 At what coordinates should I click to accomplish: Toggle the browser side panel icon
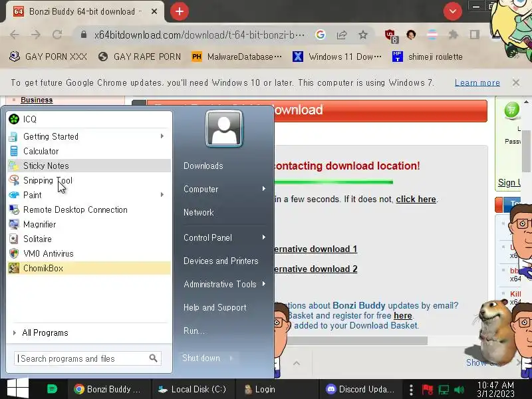(x=474, y=35)
